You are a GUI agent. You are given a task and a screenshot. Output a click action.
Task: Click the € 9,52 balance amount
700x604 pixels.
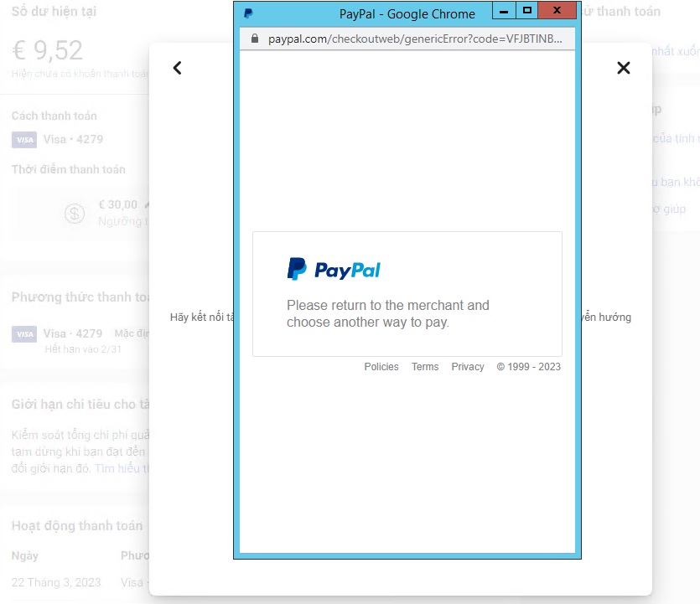[x=47, y=50]
